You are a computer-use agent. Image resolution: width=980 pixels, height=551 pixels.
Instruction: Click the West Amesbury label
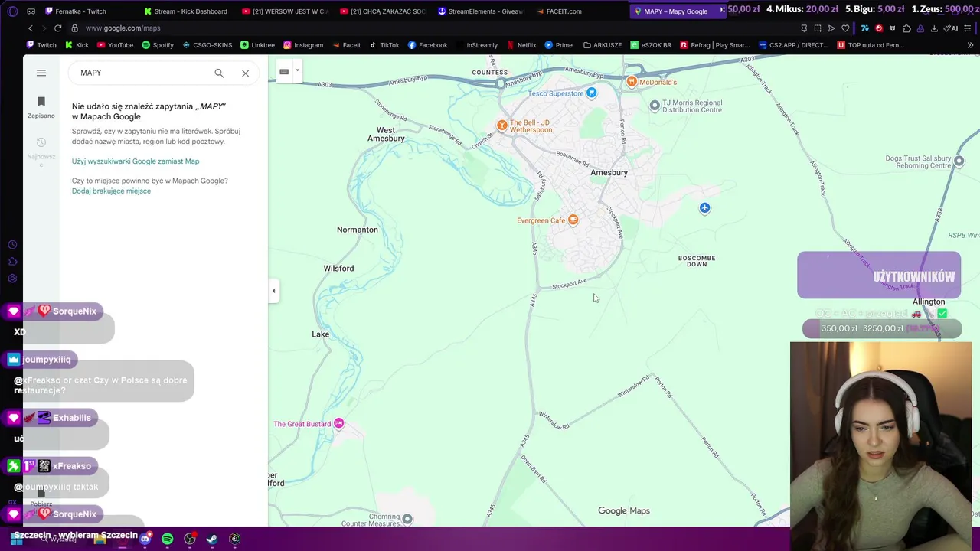click(x=386, y=135)
